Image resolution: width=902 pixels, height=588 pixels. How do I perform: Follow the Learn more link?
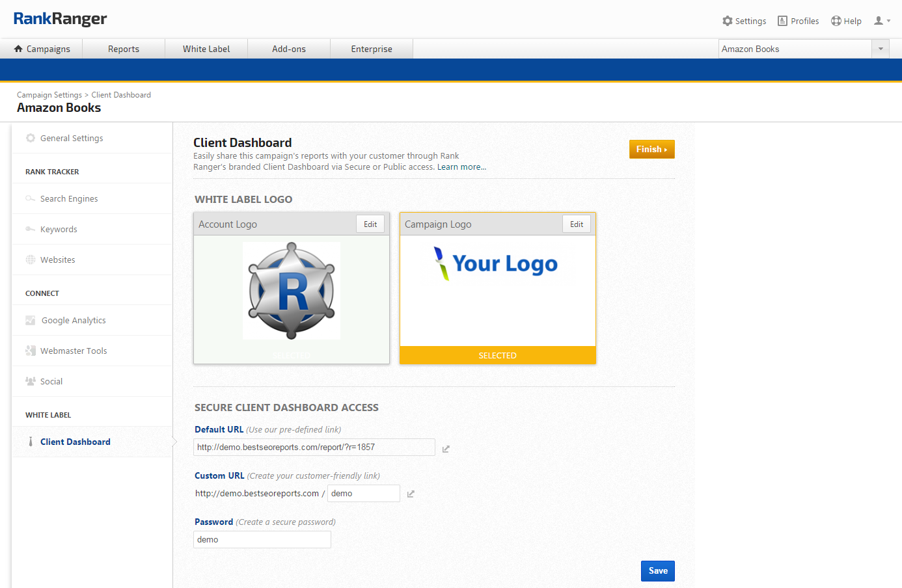click(461, 167)
